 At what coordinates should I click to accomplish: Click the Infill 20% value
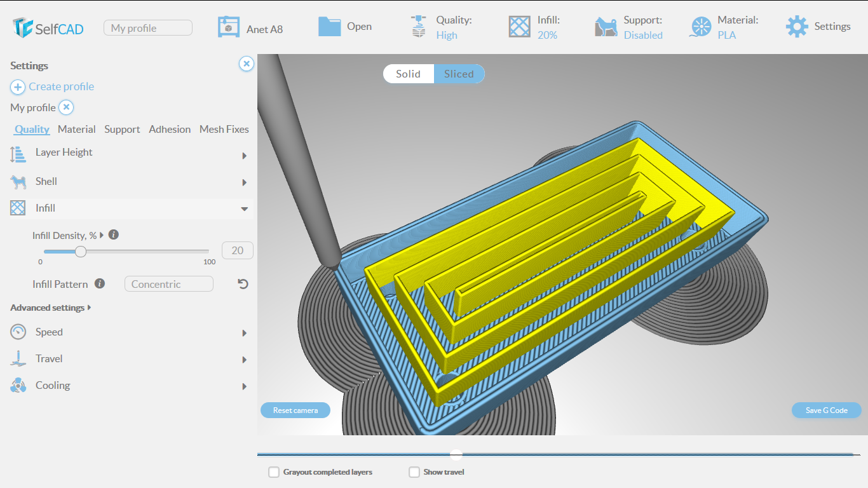point(547,35)
